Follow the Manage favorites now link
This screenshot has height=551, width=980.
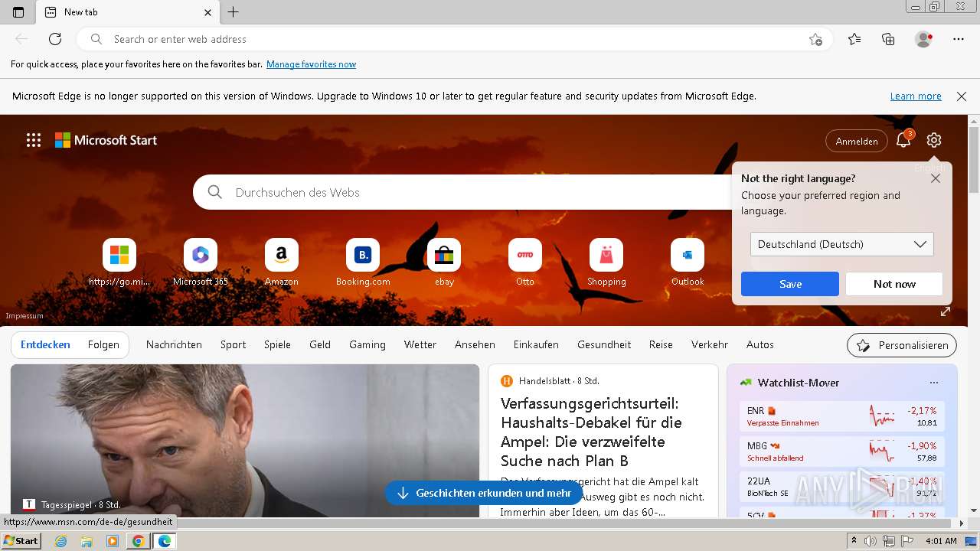click(x=311, y=64)
